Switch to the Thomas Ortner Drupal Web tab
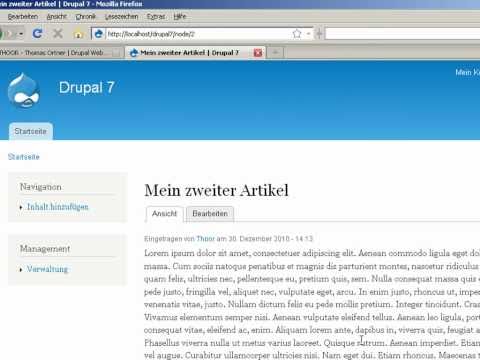The image size is (480, 360). (x=60, y=53)
